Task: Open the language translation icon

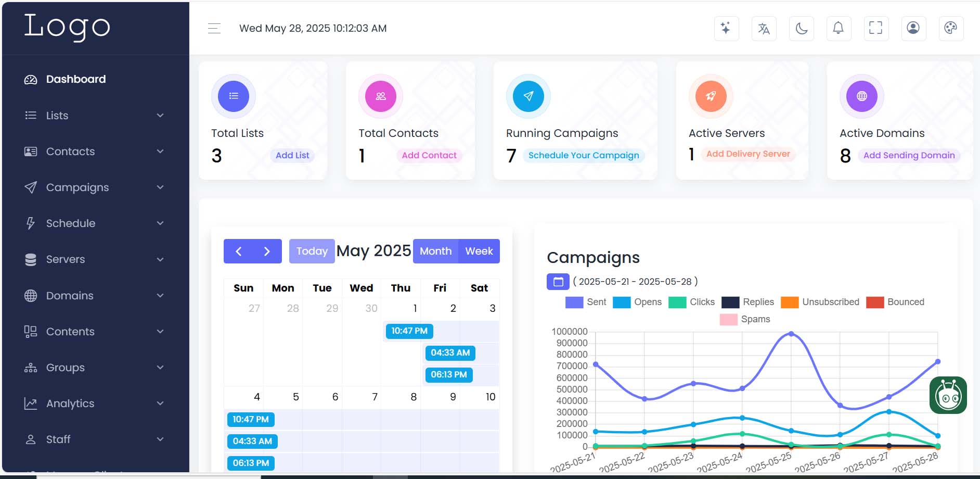Action: (764, 29)
